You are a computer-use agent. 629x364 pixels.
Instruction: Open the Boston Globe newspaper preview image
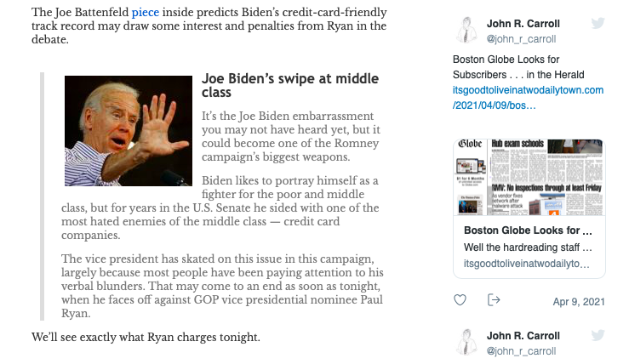coord(529,177)
